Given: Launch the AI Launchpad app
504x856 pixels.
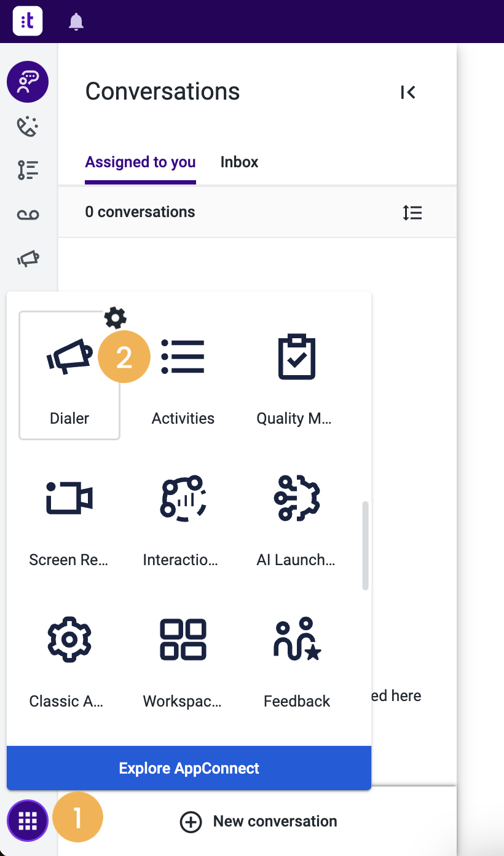Looking at the screenshot, I should [x=296, y=517].
